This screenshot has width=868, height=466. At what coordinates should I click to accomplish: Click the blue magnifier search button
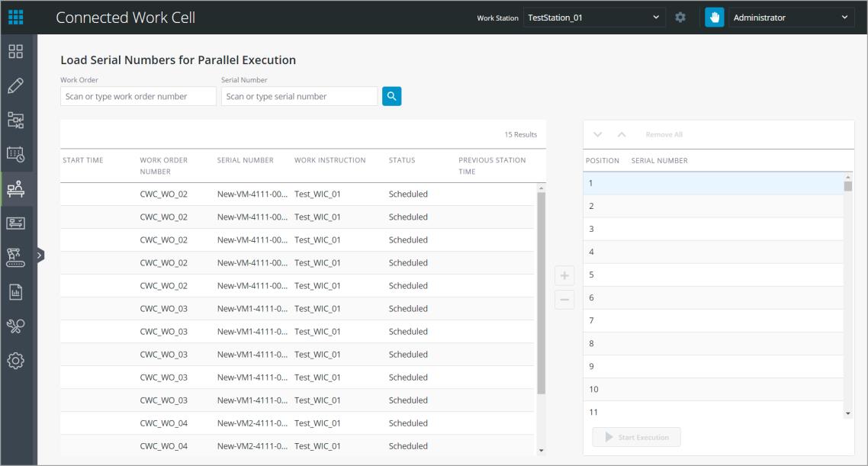391,96
